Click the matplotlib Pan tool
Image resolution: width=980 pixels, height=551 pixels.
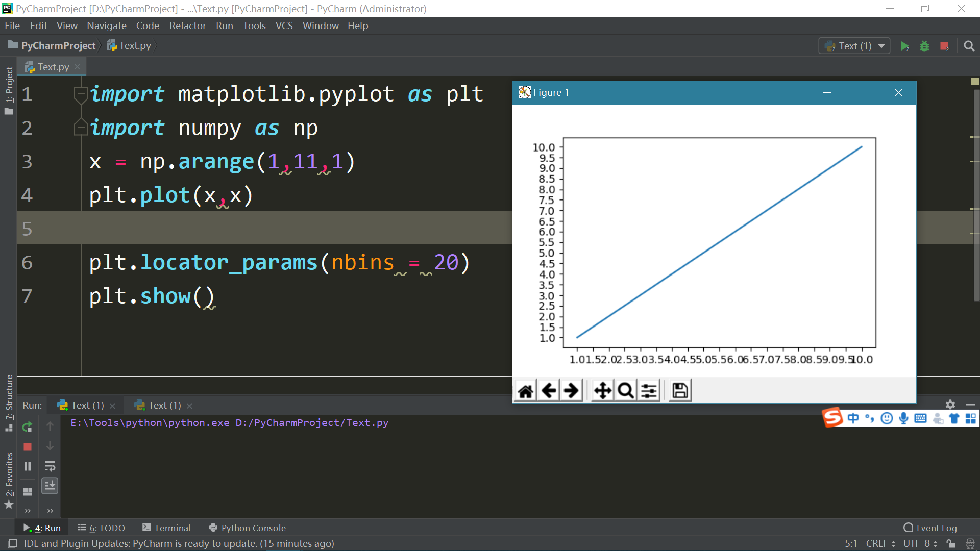602,391
